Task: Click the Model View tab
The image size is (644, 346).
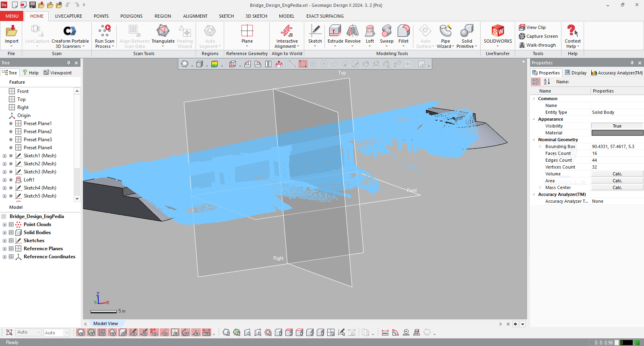Action: click(x=105, y=323)
